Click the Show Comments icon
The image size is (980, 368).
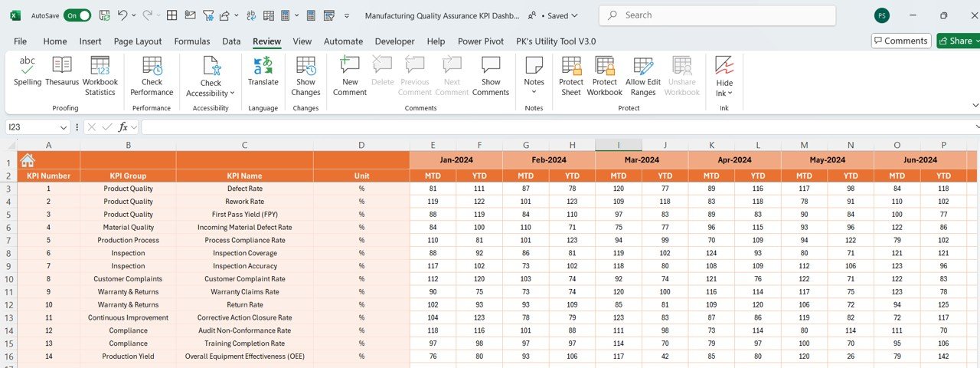(x=491, y=65)
